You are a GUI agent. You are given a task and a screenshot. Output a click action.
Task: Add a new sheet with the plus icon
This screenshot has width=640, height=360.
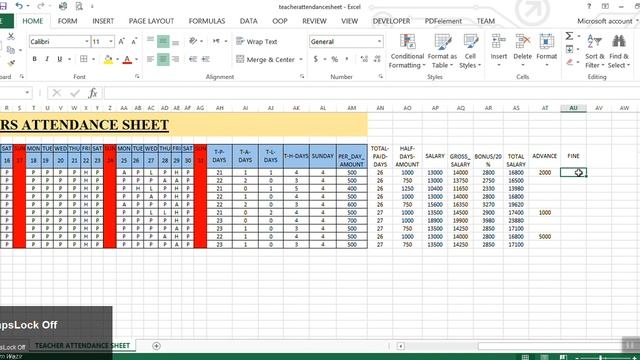(x=156, y=346)
